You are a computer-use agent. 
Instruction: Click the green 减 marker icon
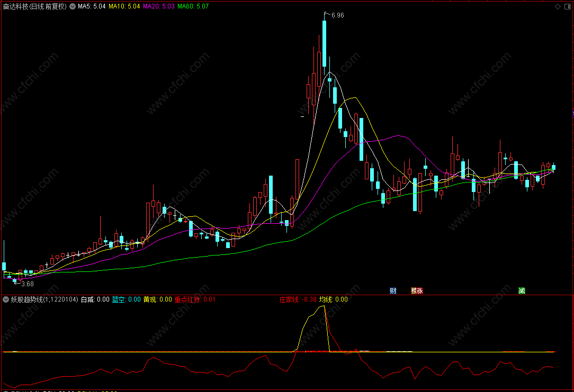(522, 291)
